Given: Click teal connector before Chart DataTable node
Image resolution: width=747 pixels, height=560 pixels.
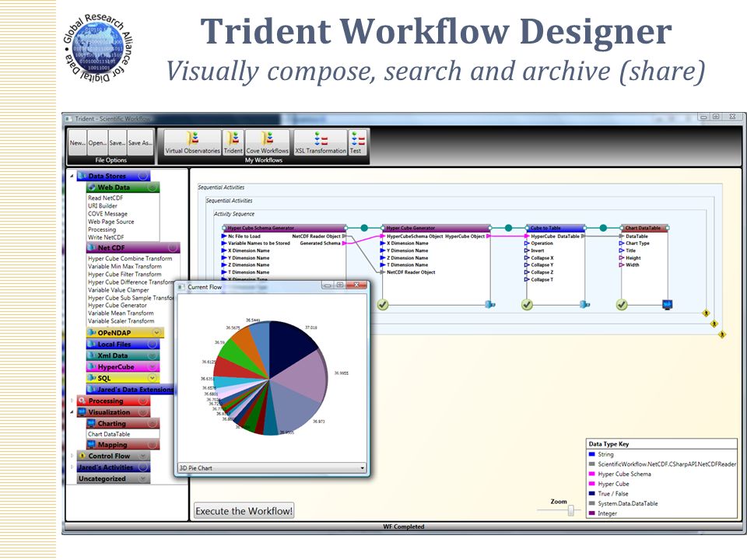Looking at the screenshot, I should click(603, 228).
